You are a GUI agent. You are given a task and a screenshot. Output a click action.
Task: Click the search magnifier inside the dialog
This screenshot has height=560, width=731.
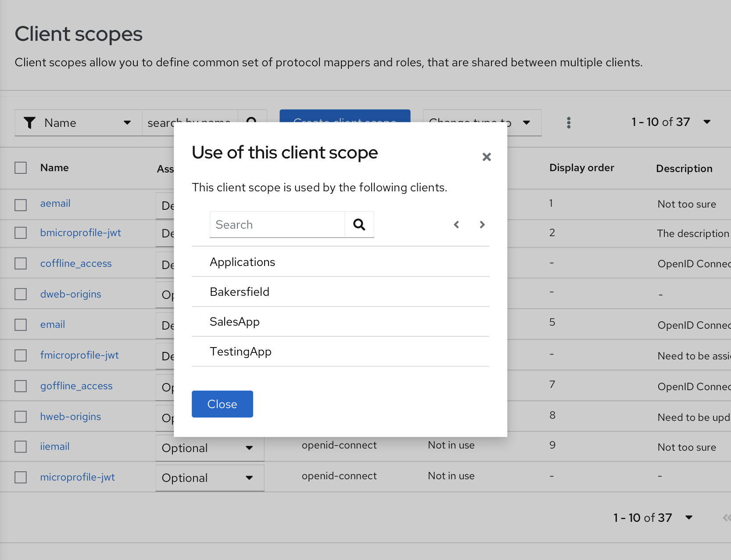pyautogui.click(x=359, y=224)
